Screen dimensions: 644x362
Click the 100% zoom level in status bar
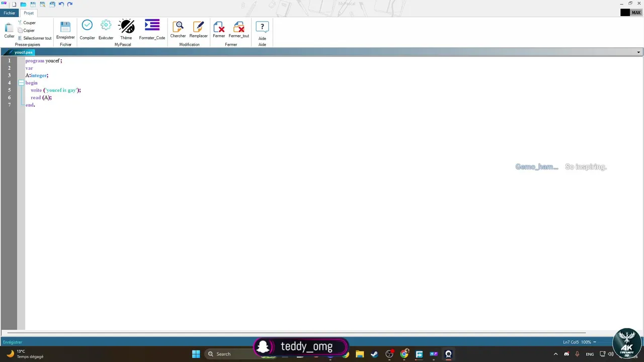click(586, 342)
